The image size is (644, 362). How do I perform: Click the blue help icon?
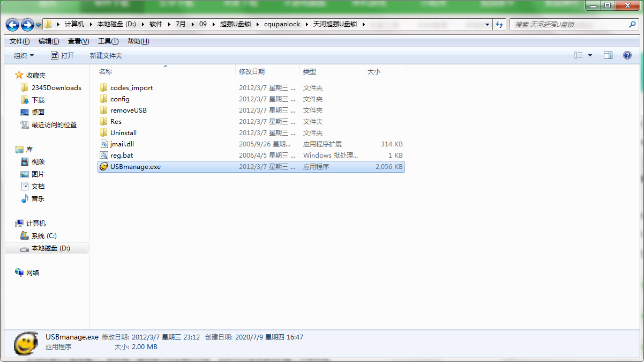pos(627,55)
